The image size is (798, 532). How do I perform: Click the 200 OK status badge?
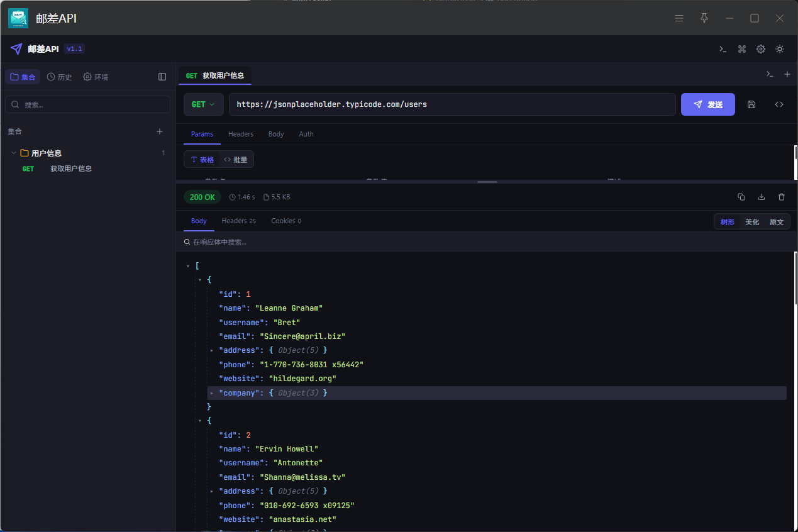tap(202, 197)
